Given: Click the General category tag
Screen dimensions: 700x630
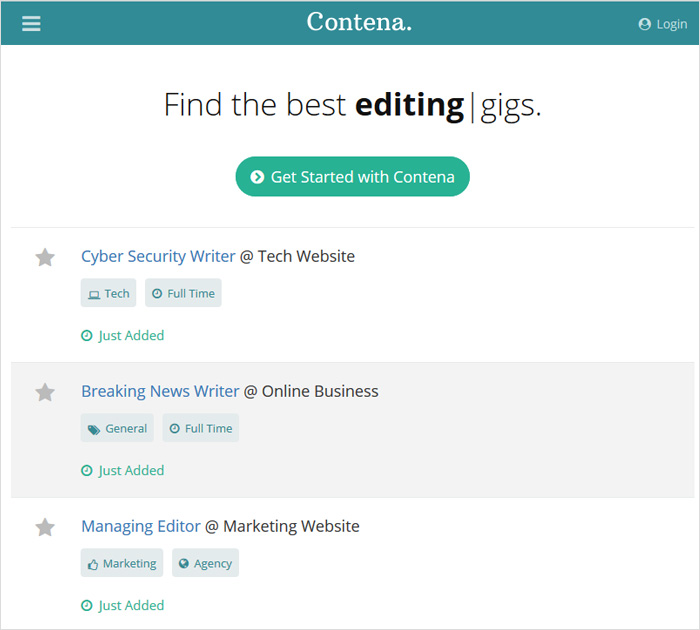Looking at the screenshot, I should click(117, 428).
